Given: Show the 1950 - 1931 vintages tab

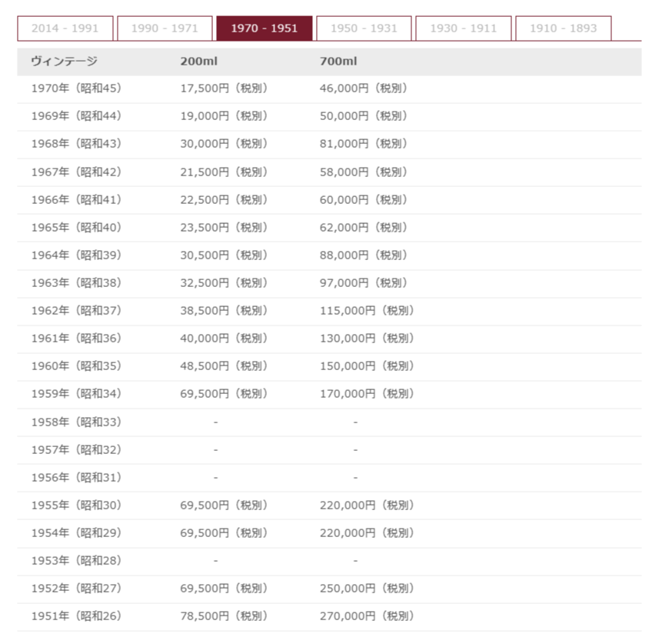Looking at the screenshot, I should coord(364,28).
